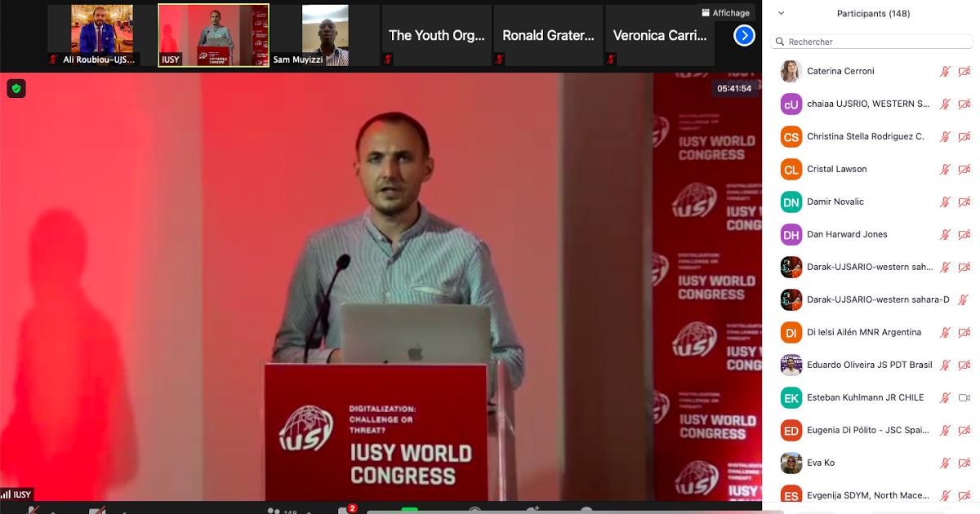This screenshot has width=980, height=514.
Task: Click Eugenia Di Pólito's camera-off icon
Action: point(964,430)
